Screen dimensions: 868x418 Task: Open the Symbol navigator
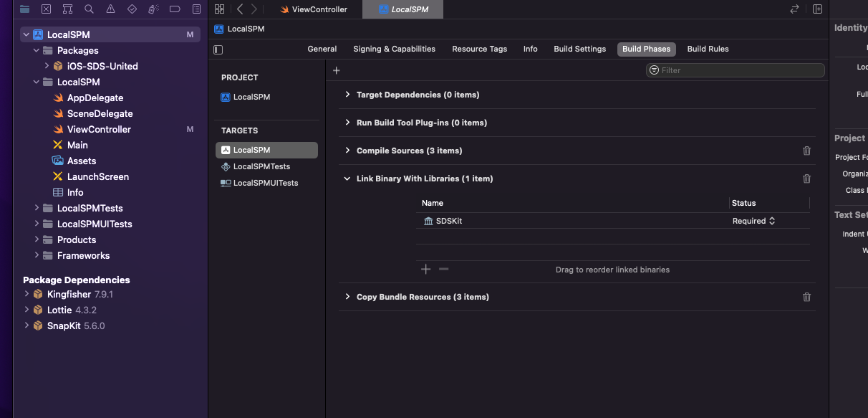pos(68,9)
